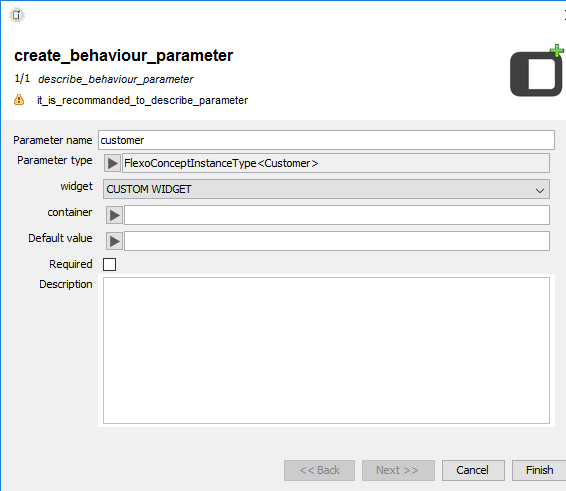Image resolution: width=566 pixels, height=491 pixels.
Task: Click the disabled Back button
Action: 319,470
